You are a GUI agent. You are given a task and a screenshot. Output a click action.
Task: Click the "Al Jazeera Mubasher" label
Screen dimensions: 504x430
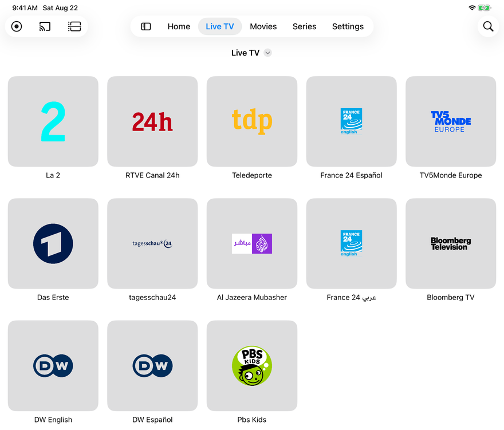coord(252,298)
